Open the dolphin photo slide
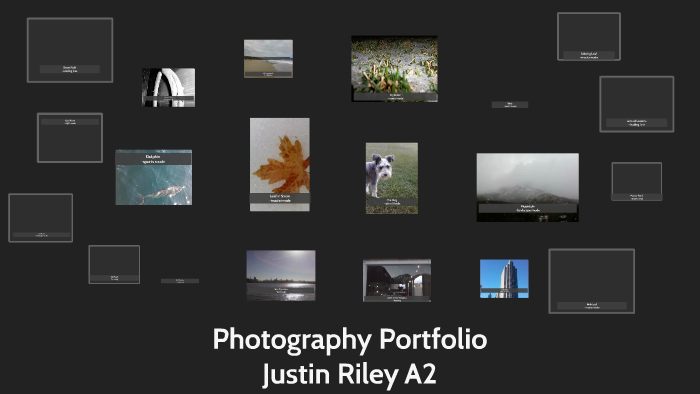The height and width of the screenshot is (394, 700). coord(154,178)
